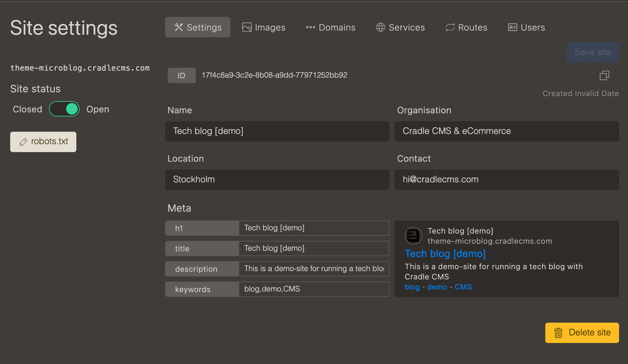628x364 pixels.
Task: Click the 'Site settings' heading
Action: [x=64, y=28]
